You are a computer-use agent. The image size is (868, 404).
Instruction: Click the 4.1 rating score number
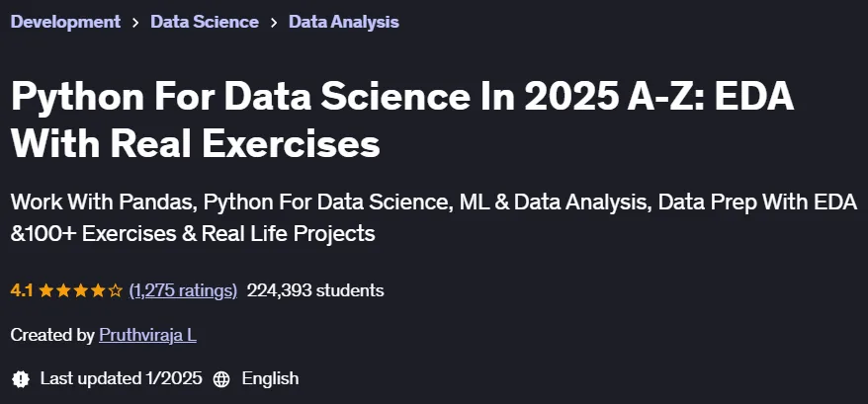(22, 290)
